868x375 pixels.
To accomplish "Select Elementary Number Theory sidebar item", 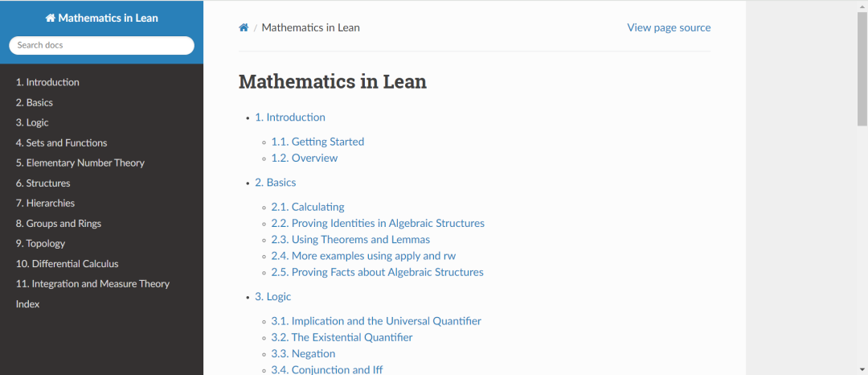I will (x=80, y=163).
